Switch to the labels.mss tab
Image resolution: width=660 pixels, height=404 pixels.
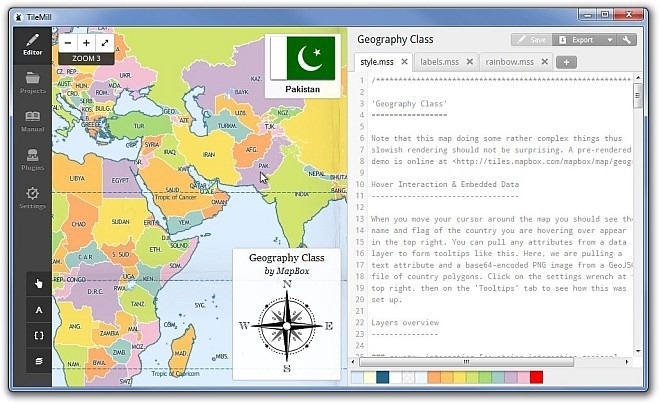click(439, 62)
